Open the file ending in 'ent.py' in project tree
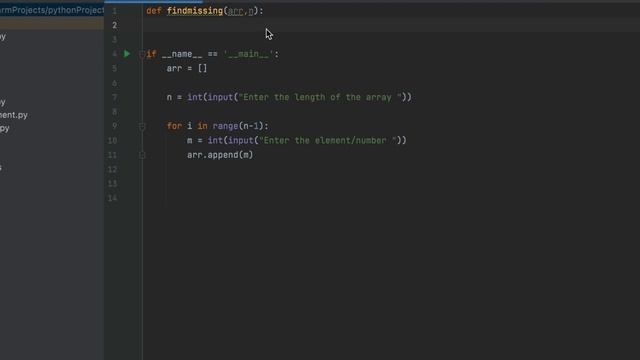The height and width of the screenshot is (360, 640). point(13,115)
